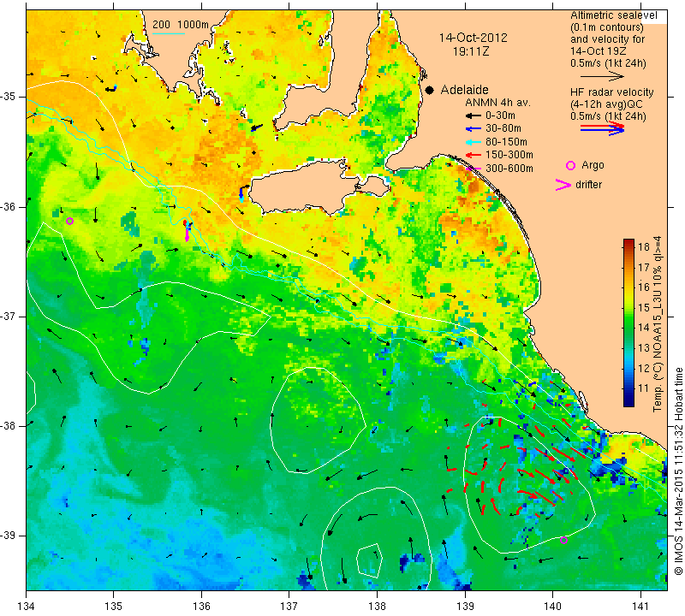Click the red 150-300m legend arrow

(x=473, y=155)
